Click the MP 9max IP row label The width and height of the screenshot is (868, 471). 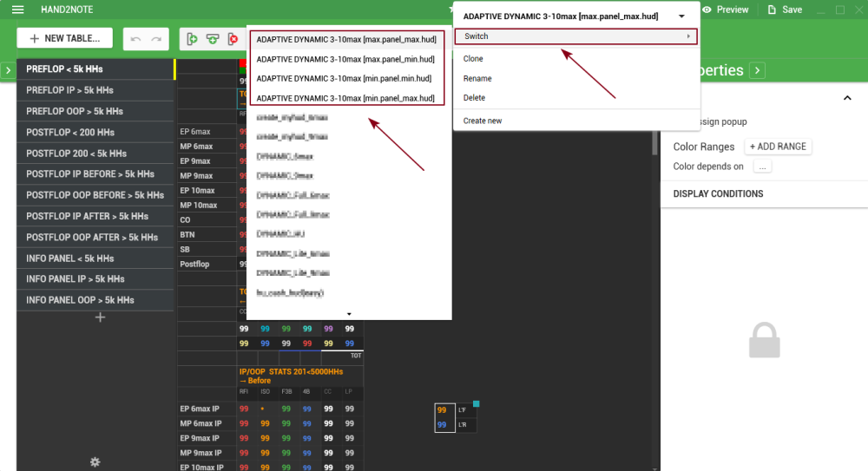click(x=201, y=453)
